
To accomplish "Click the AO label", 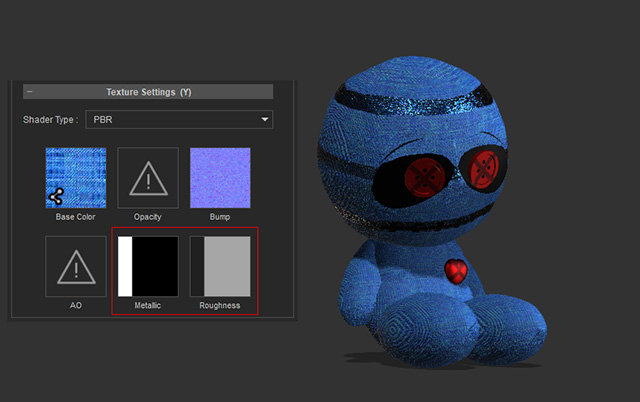I will click(76, 305).
